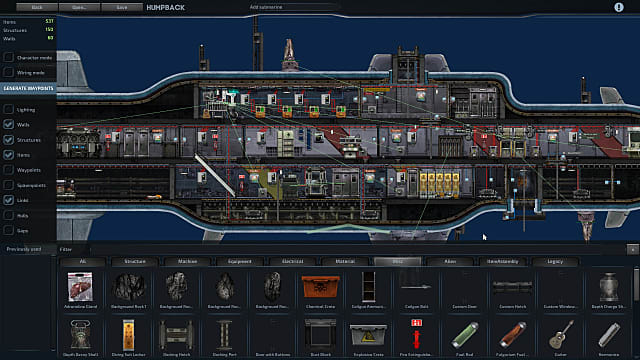Click Generate Waypoints button
The height and width of the screenshot is (360, 640).
coord(28,88)
